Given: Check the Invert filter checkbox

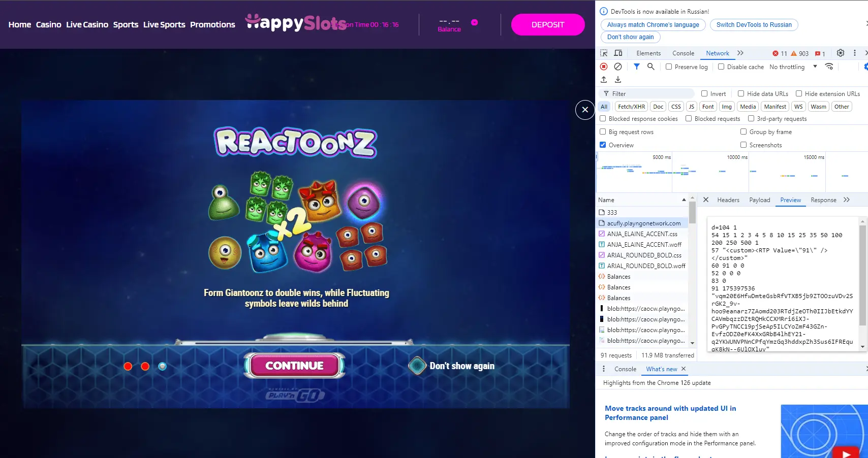Looking at the screenshot, I should tap(704, 93).
